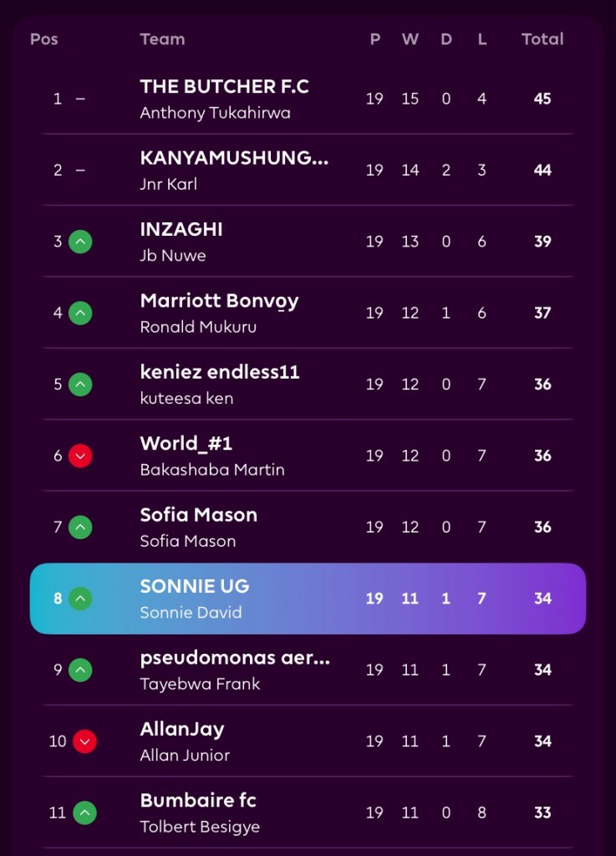The height and width of the screenshot is (856, 616).
Task: Click Sofia Mason's green rank-up icon
Action: click(x=80, y=527)
